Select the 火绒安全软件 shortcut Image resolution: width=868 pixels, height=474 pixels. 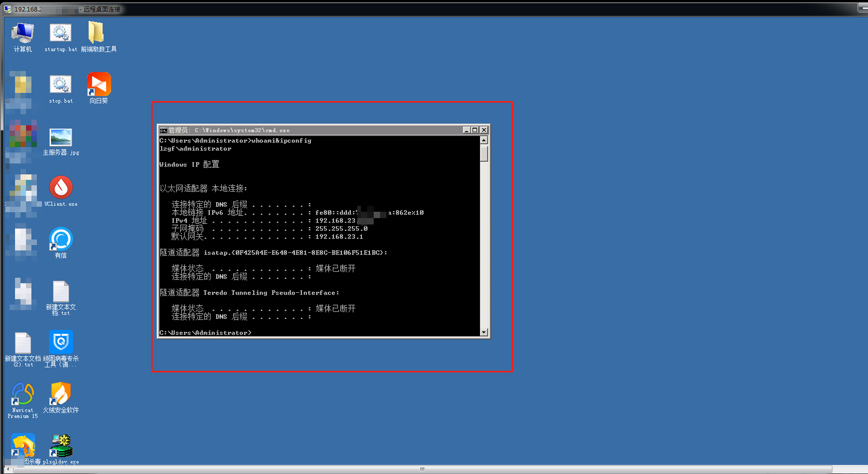61,395
